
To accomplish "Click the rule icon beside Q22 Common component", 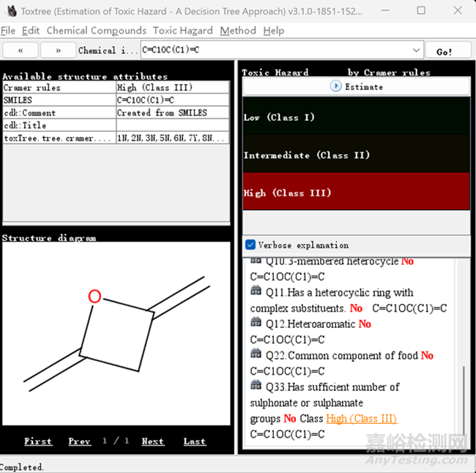I will [256, 355].
